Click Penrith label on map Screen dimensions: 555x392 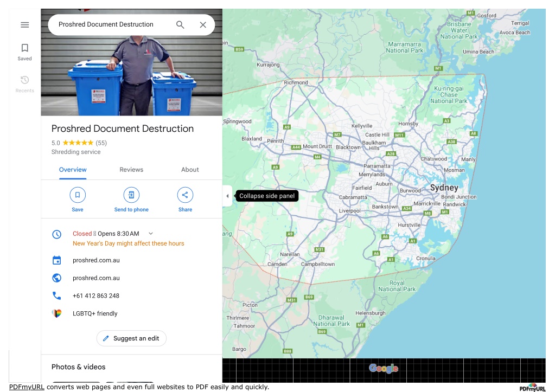(x=276, y=141)
